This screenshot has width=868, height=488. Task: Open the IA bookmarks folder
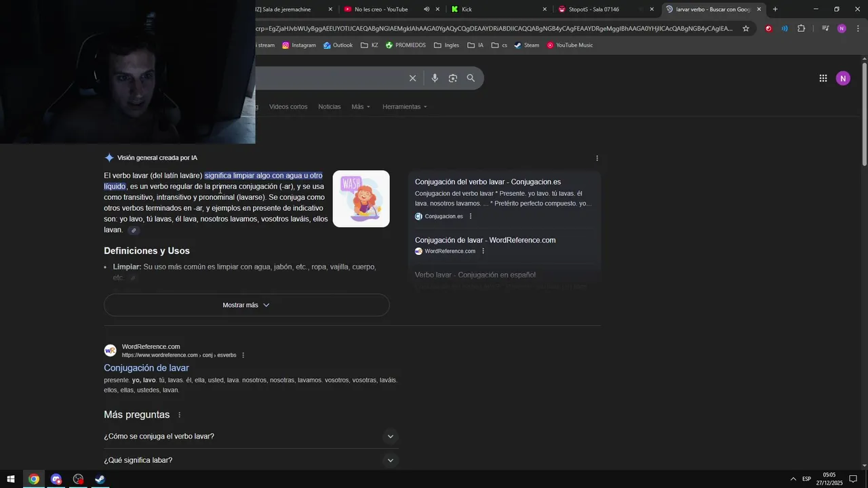(475, 45)
